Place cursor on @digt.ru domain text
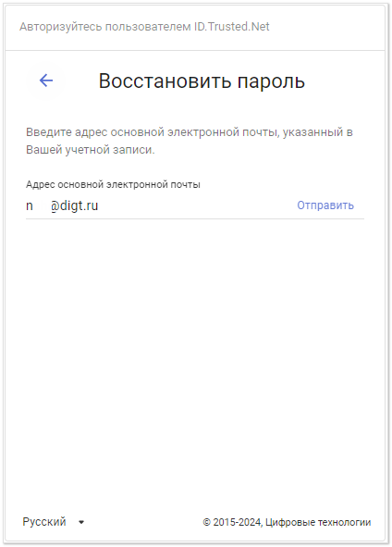392x547 pixels. pyautogui.click(x=74, y=205)
